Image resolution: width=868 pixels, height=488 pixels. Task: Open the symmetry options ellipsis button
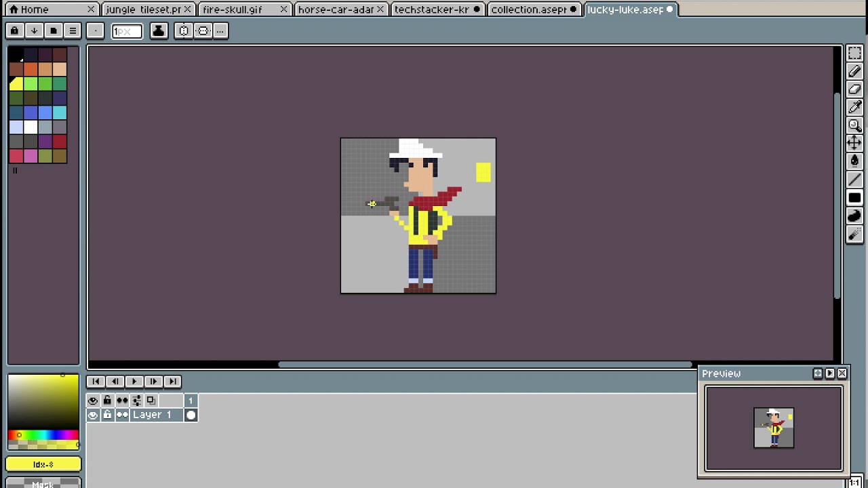(220, 30)
